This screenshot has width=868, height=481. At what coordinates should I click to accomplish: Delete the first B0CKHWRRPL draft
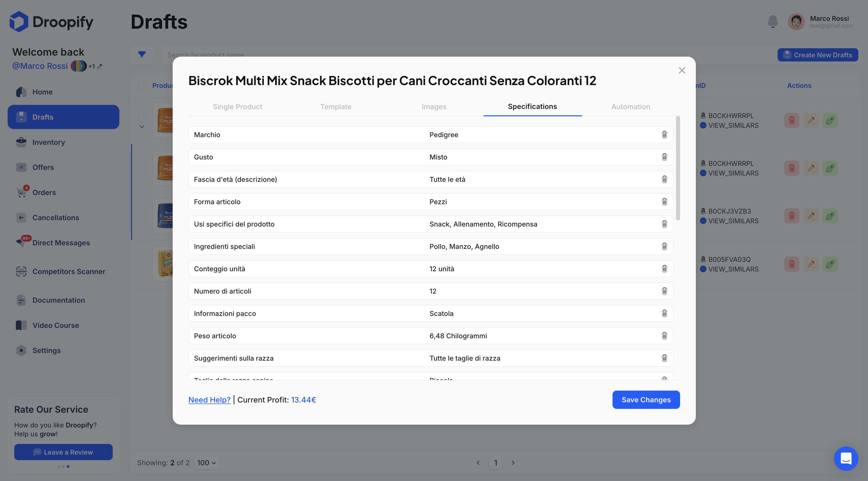792,120
